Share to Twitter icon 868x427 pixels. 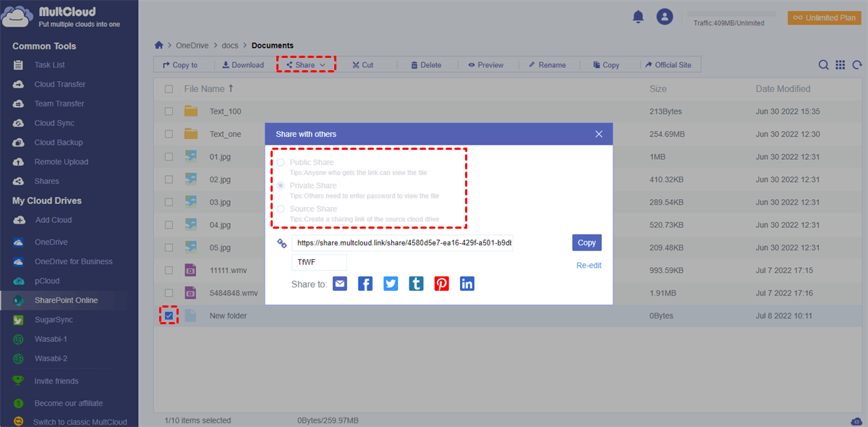[391, 284]
